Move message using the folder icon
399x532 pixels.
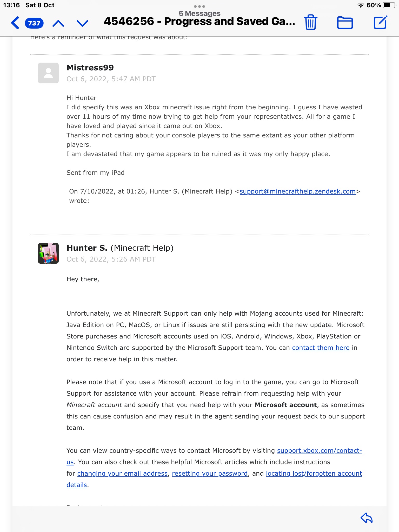[x=345, y=23]
